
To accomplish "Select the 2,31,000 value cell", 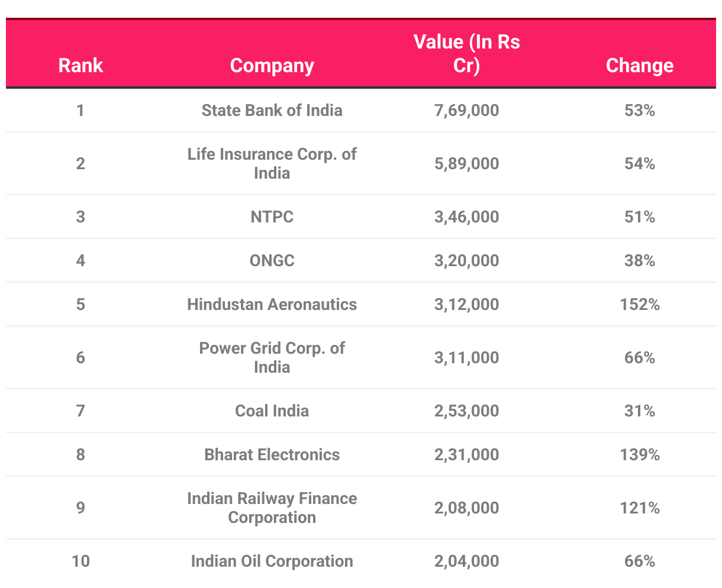I will [x=466, y=455].
